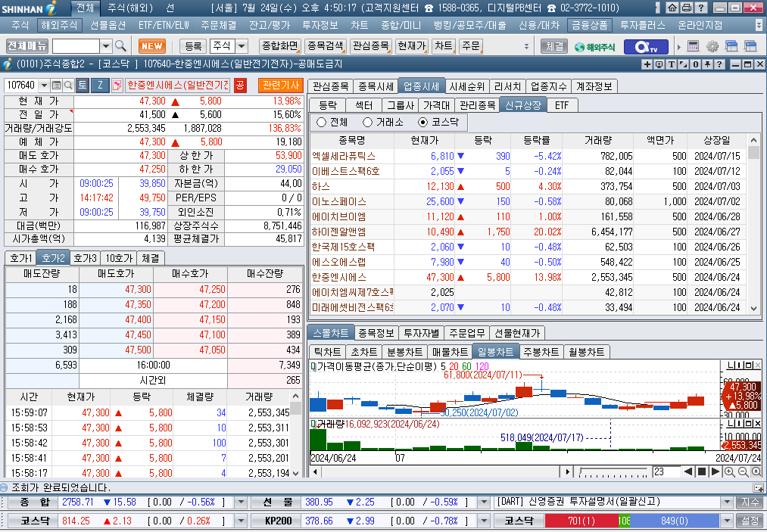The image size is (767, 532).
Task: Play chart forward with right triangle
Action: pos(715,472)
